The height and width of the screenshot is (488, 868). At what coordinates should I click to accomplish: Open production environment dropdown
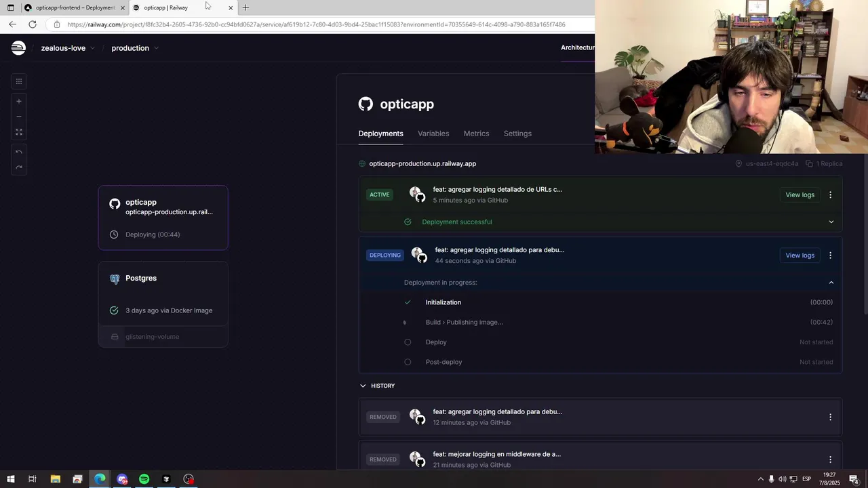coord(135,48)
